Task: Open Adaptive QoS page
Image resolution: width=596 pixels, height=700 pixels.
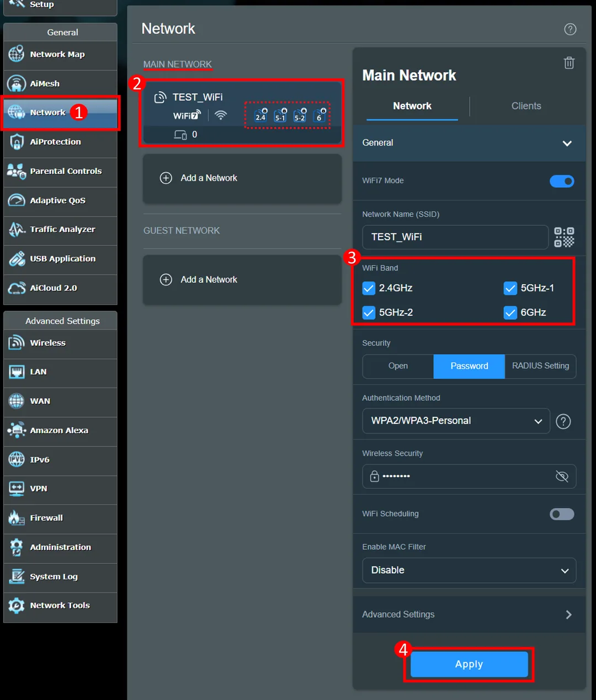Action: [60, 200]
